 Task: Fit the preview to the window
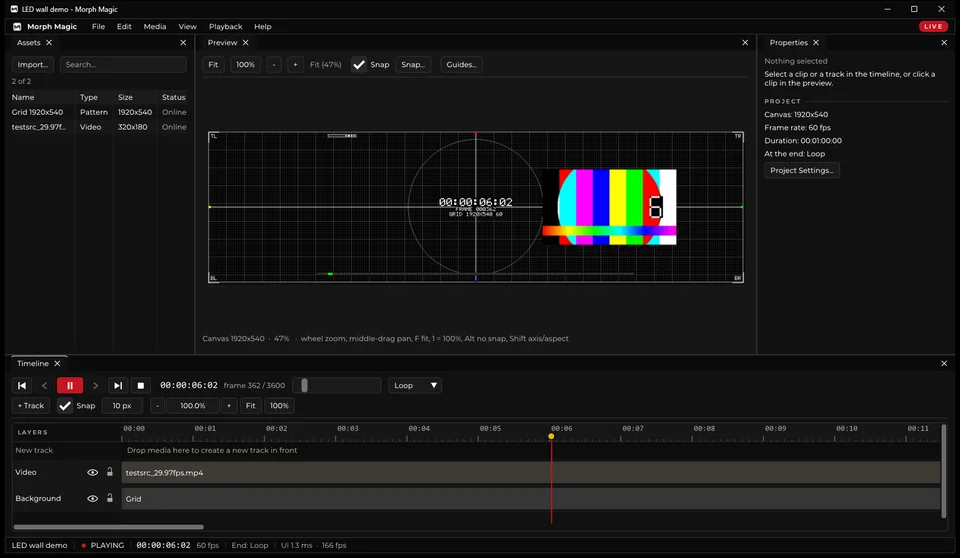point(213,64)
